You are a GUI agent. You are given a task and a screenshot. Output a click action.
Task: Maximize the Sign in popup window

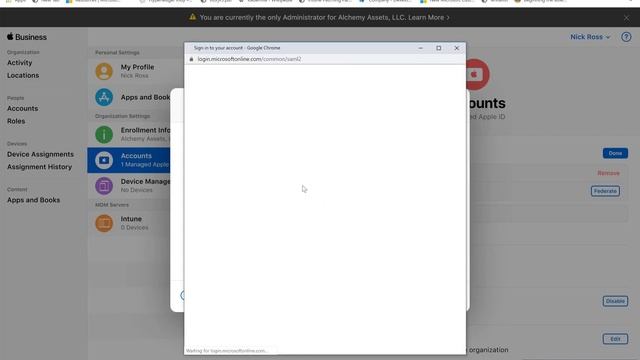tap(438, 48)
